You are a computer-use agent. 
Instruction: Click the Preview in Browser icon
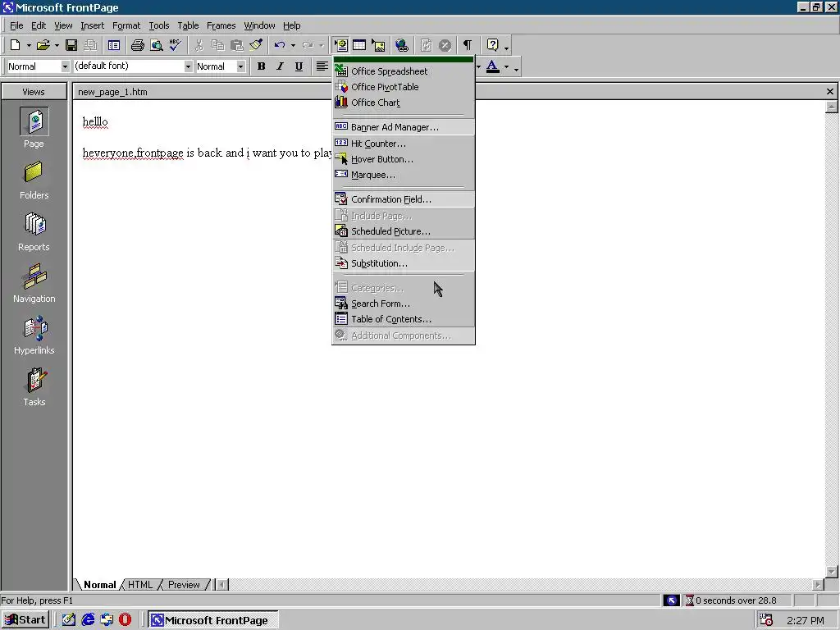tap(157, 46)
